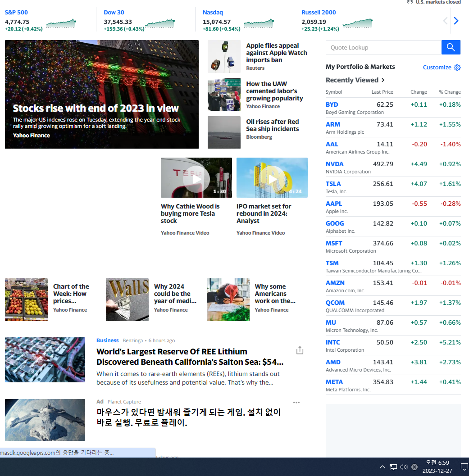The height and width of the screenshot is (476, 469).
Task: Open the TSLA ticker symbol
Action: pos(333,184)
